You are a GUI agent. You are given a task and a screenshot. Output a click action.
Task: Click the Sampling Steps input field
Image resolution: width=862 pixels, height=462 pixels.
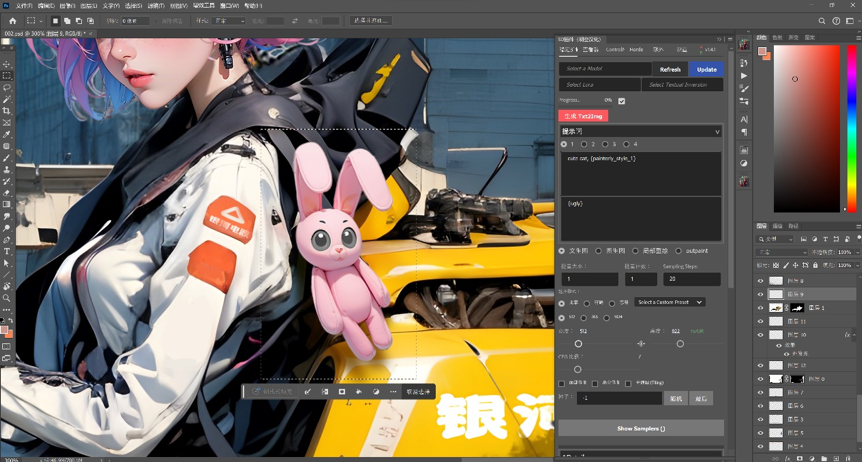pyautogui.click(x=692, y=279)
